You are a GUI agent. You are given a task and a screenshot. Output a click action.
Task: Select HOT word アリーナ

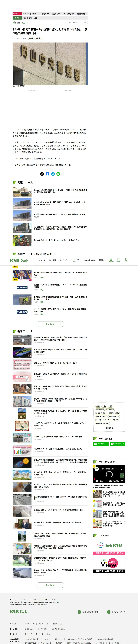tap(26, 14)
